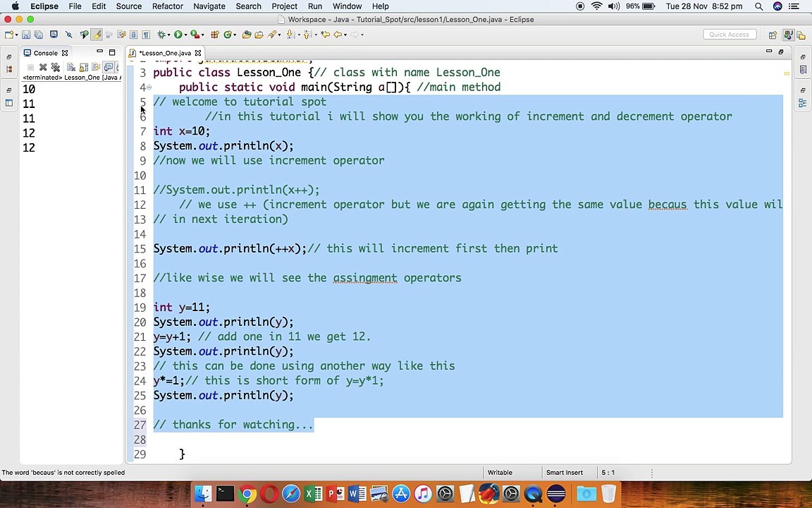Screen dimensions: 812x508
Task: Close the Lesson_One.java editor tab
Action: (x=198, y=53)
